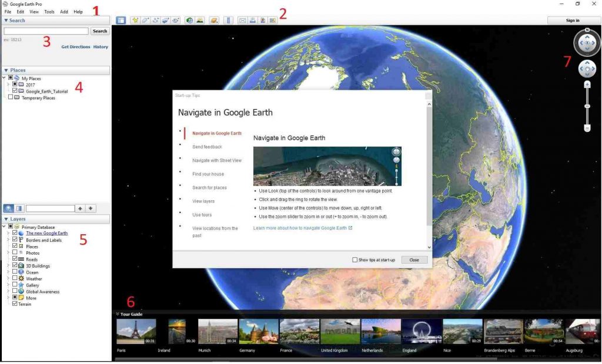602x364 pixels.
Task: Uncheck Show tips at start-up
Action: coord(355,259)
